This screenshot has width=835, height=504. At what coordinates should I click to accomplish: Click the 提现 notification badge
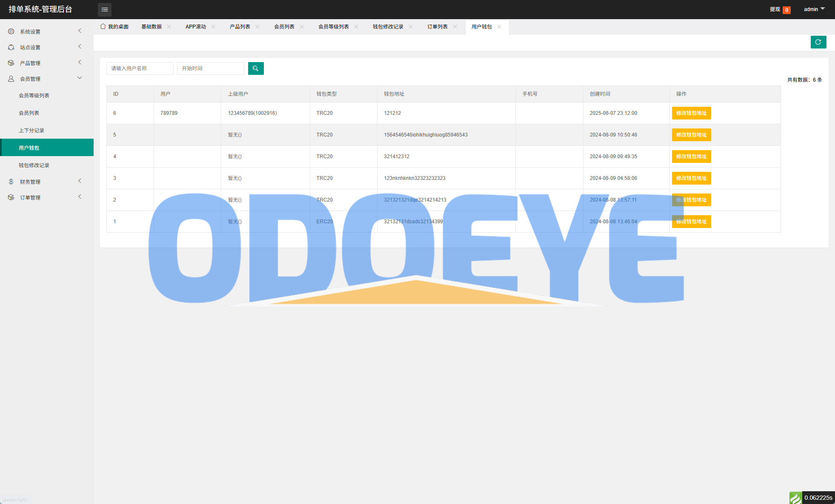point(786,10)
